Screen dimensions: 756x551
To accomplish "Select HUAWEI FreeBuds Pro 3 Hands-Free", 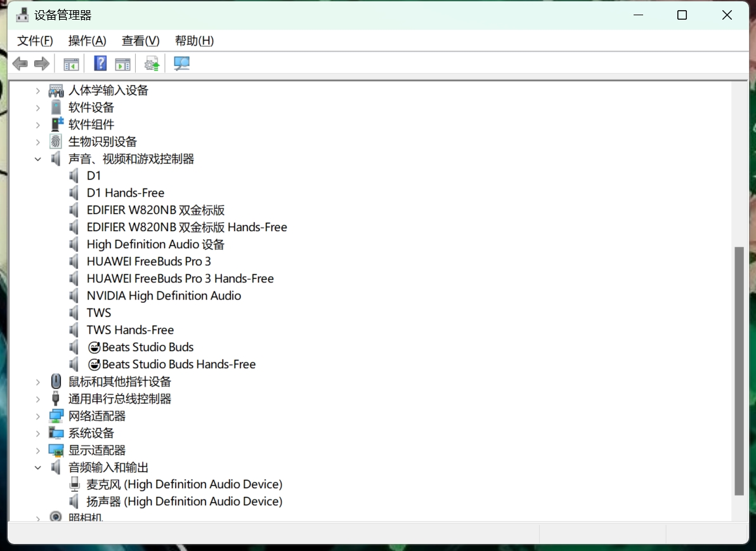I will pyautogui.click(x=180, y=279).
